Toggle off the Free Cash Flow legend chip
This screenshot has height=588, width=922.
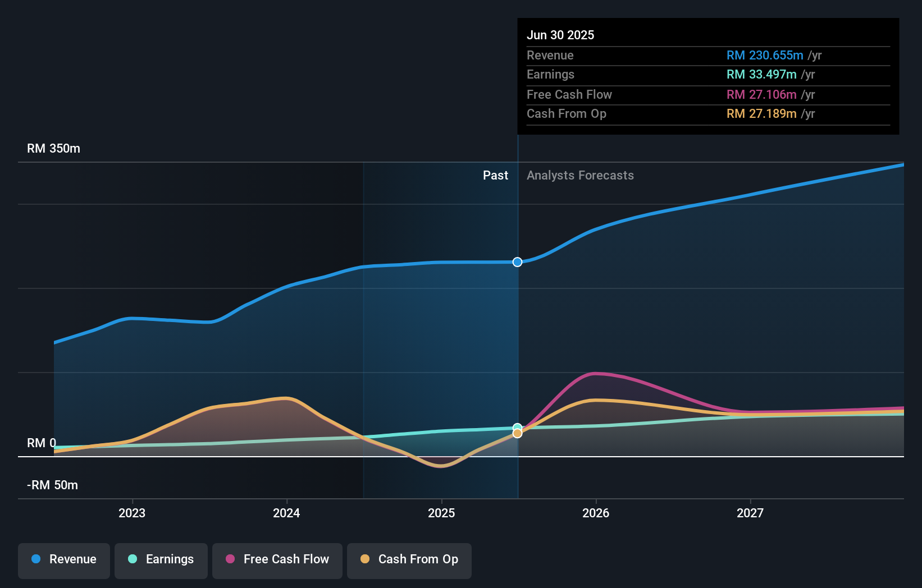[x=277, y=559]
